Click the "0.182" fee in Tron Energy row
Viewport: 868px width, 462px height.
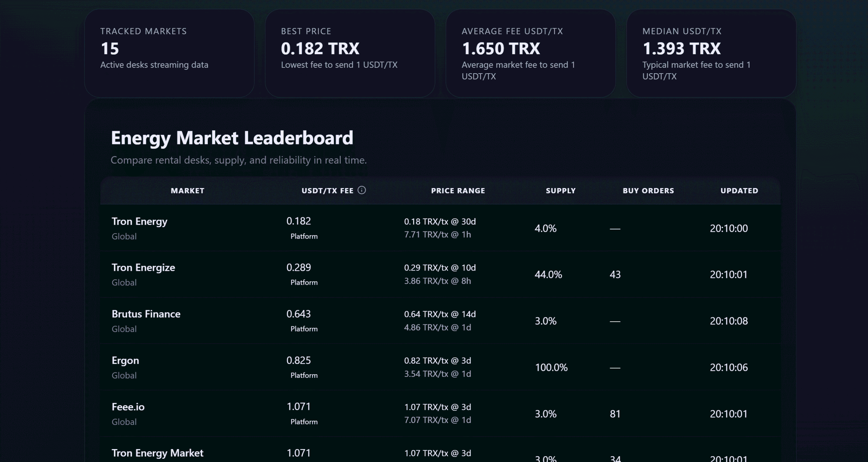299,221
